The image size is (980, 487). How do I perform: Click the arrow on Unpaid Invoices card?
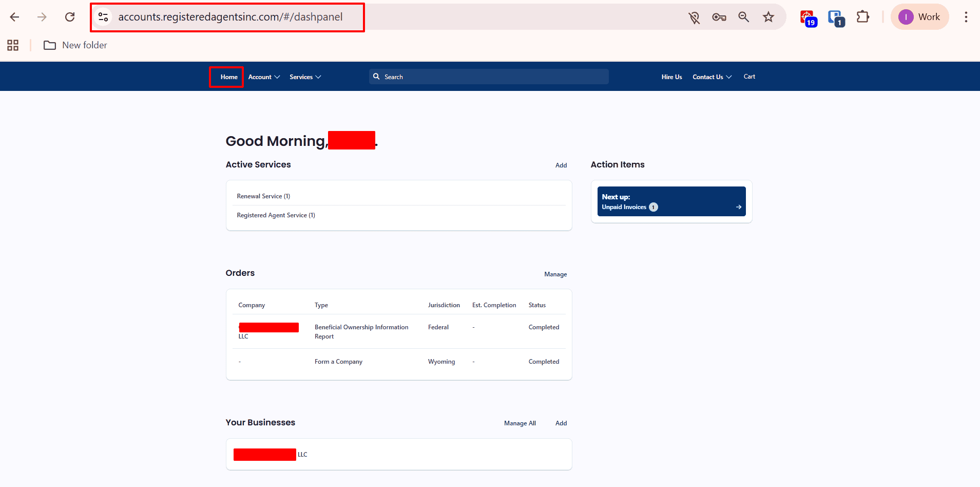click(738, 207)
